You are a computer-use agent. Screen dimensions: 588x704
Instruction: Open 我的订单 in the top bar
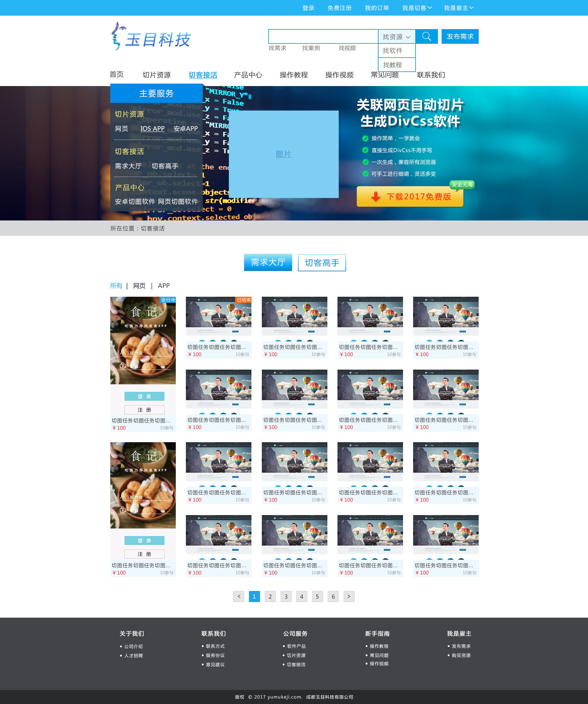tap(377, 8)
